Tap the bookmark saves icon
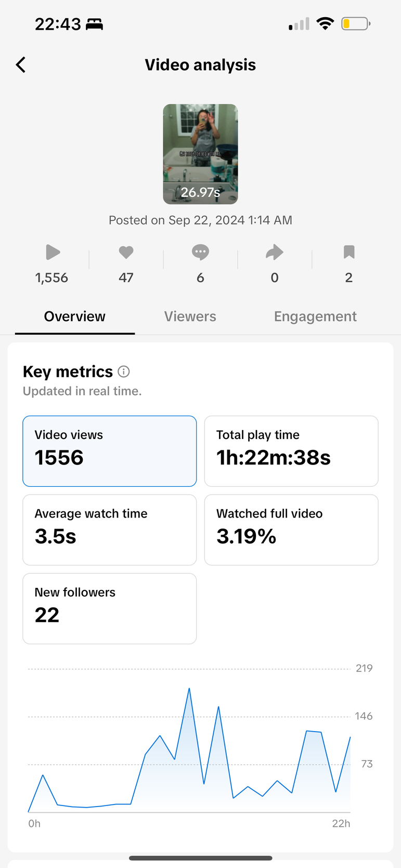 coord(348,253)
